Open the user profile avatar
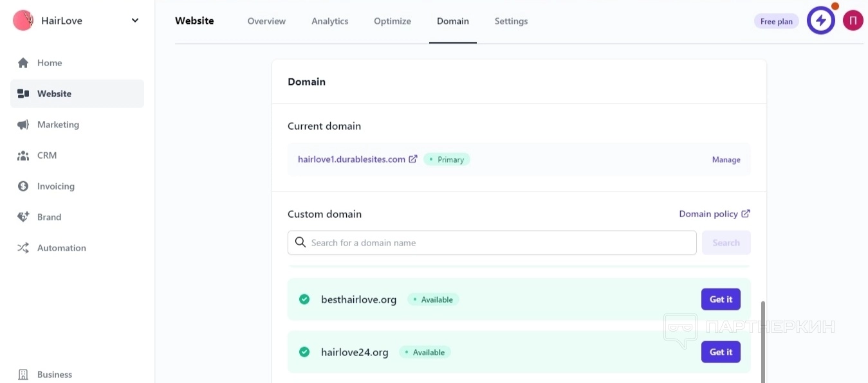Screen dimensions: 868x383 [853, 21]
